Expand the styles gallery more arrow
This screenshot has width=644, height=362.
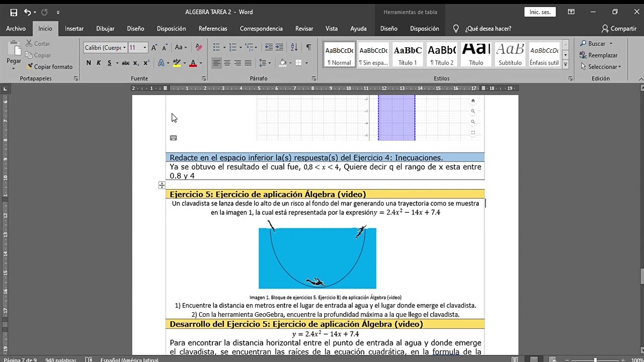click(566, 64)
